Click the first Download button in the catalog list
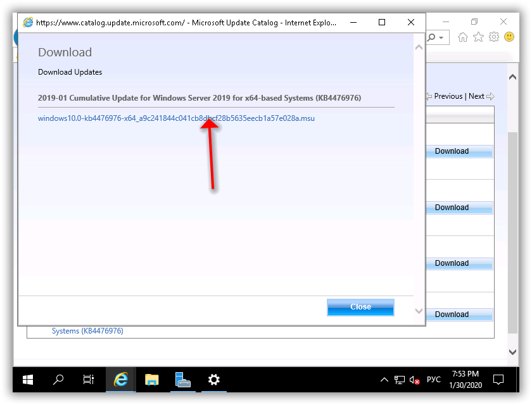This screenshot has height=405, width=532. 459,151
